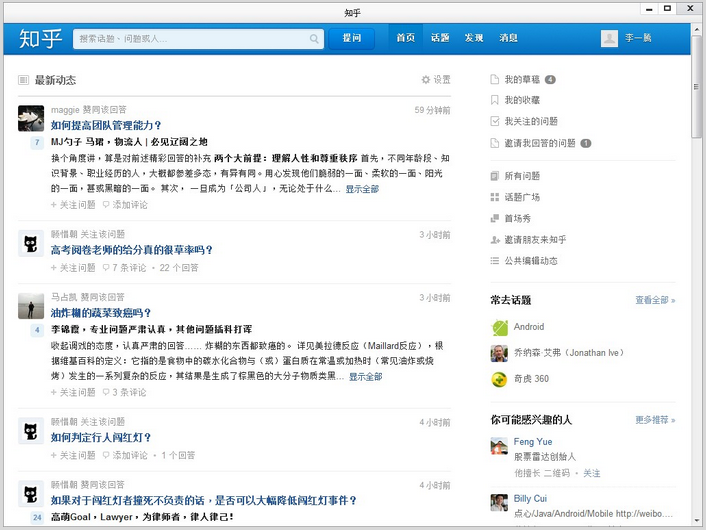Switch to the 发现 tab
Image resolution: width=706 pixels, height=530 pixels.
point(474,38)
